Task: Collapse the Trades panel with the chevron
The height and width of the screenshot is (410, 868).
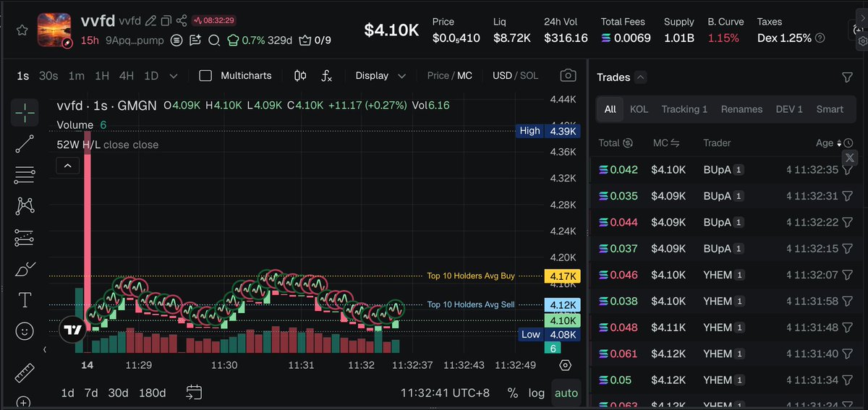Action: pyautogui.click(x=640, y=77)
